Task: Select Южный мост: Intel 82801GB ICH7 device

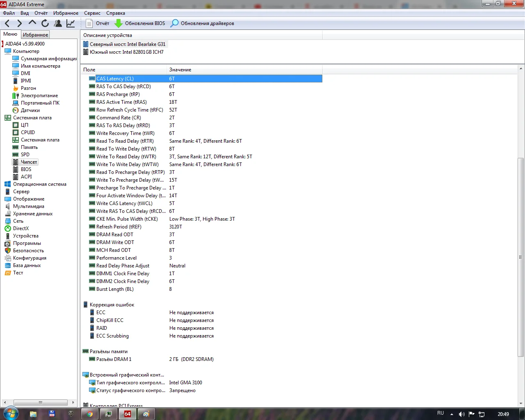Action: pyautogui.click(x=126, y=52)
